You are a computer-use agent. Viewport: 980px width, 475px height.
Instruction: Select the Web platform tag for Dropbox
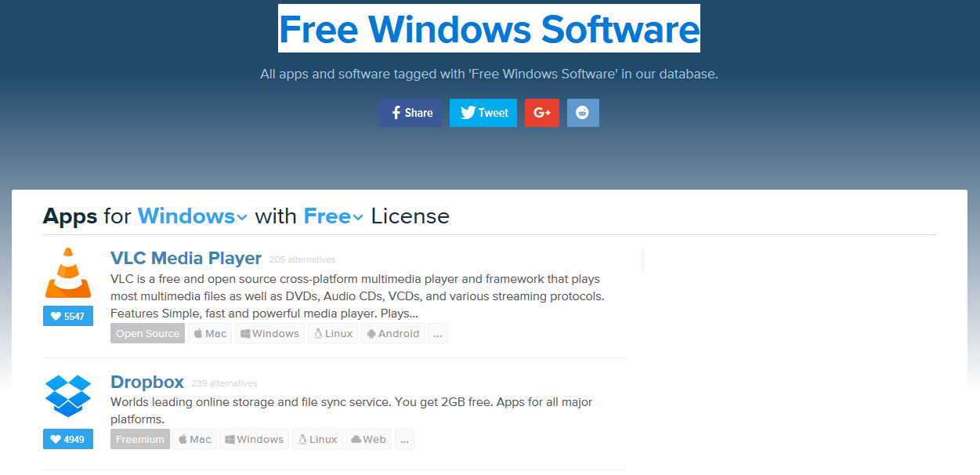(368, 439)
